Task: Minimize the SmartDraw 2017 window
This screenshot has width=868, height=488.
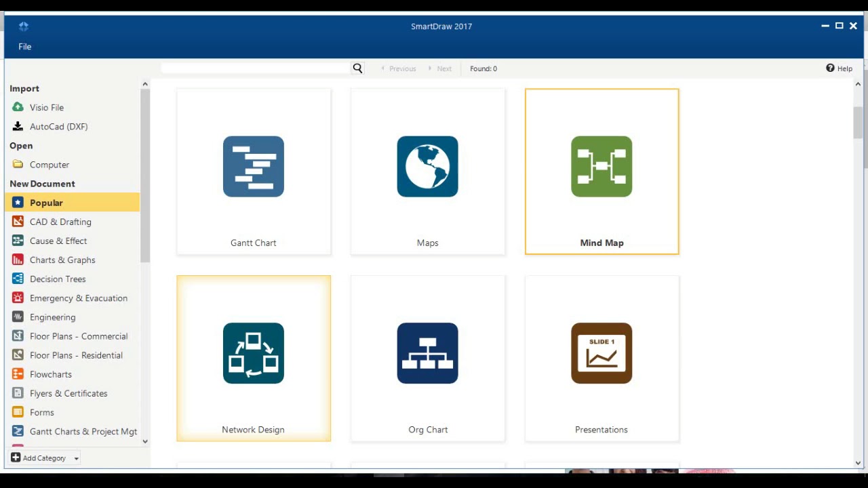Action: [825, 26]
